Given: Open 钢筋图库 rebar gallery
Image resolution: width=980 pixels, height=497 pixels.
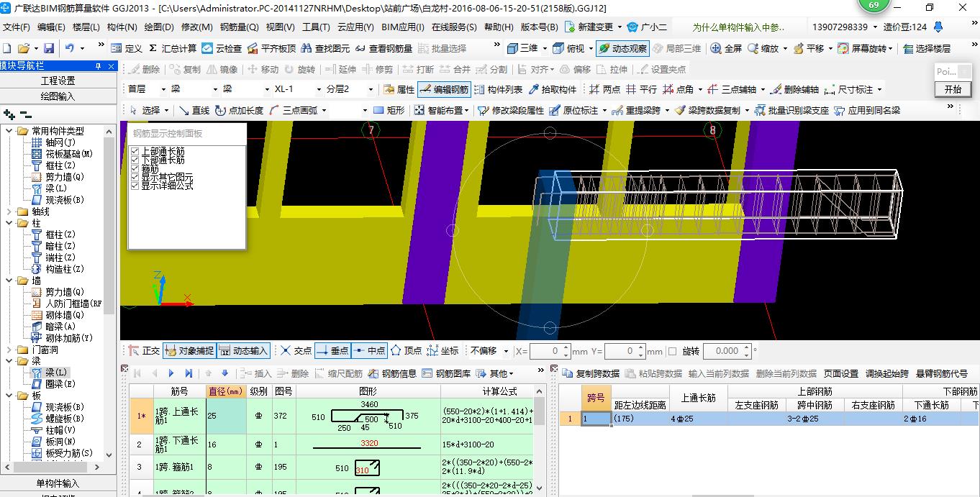Looking at the screenshot, I should click(447, 373).
